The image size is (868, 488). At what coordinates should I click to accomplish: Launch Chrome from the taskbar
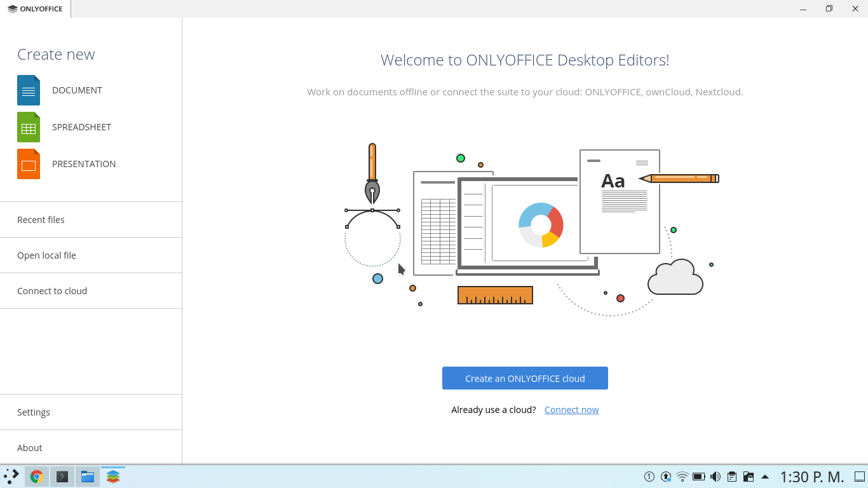[36, 476]
